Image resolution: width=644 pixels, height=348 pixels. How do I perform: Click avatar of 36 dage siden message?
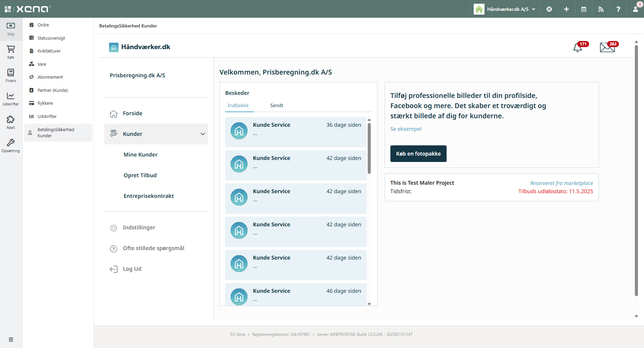click(239, 131)
